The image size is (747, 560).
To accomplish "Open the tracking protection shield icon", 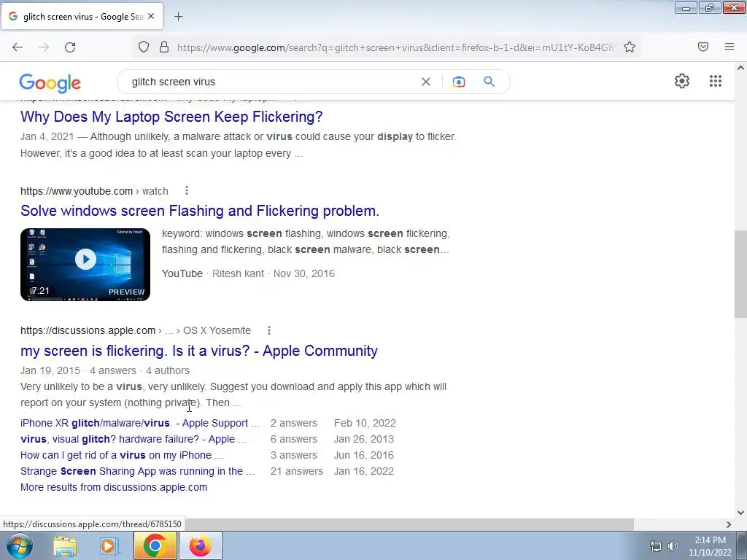I will 144,47.
